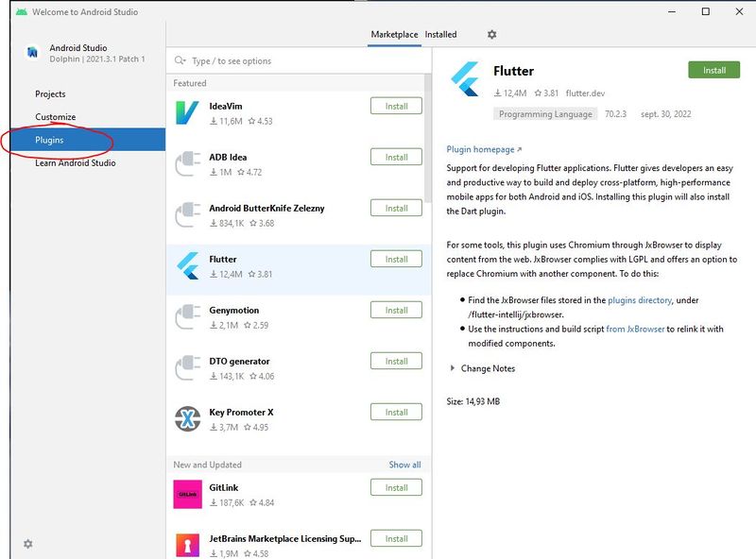756x559 pixels.
Task: Select the DTO generator plugin name
Action: [239, 362]
